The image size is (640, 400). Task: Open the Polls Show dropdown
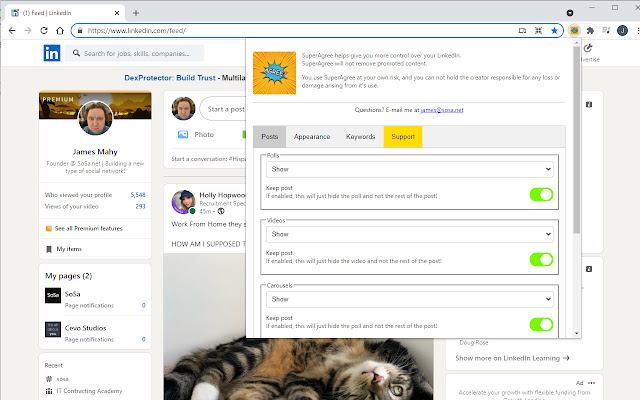pos(409,169)
